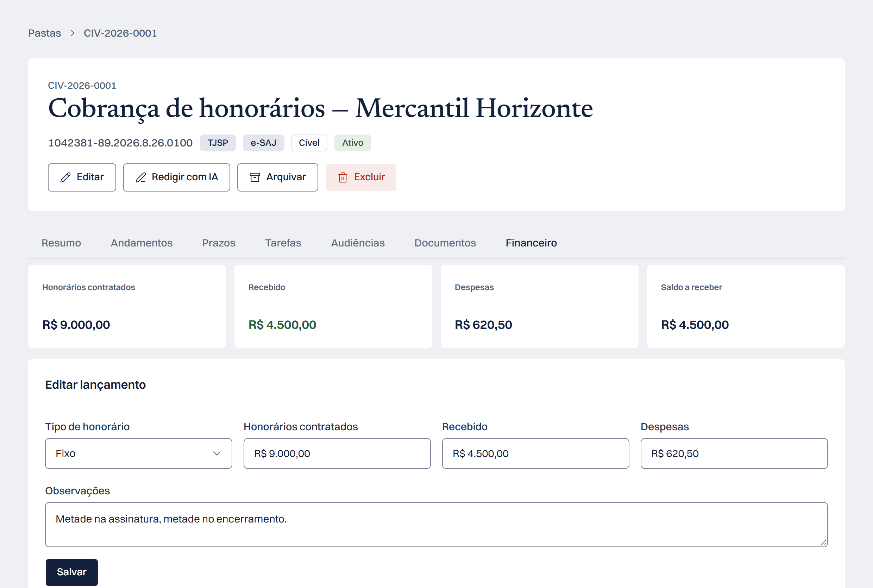This screenshot has height=588, width=873.
Task: Switch to the Resumo tab
Action: [x=61, y=243]
